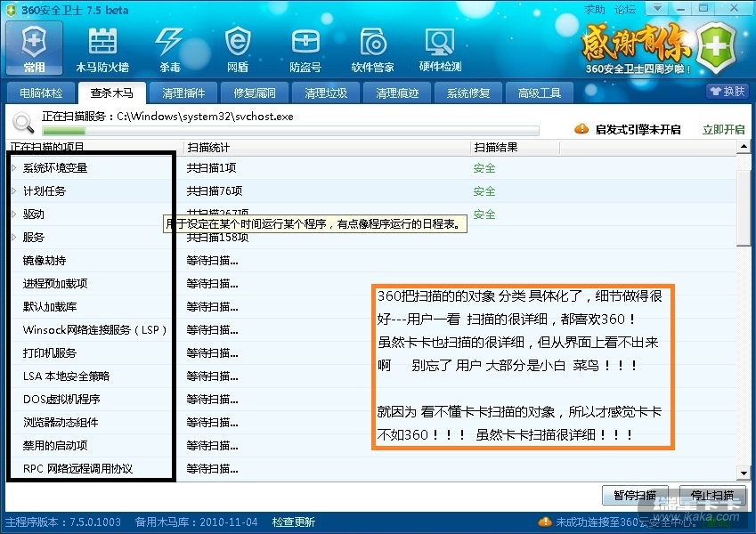Click the 共扫描158项 statistic cell
Image resolution: width=756 pixels, height=534 pixels.
pos(217,238)
